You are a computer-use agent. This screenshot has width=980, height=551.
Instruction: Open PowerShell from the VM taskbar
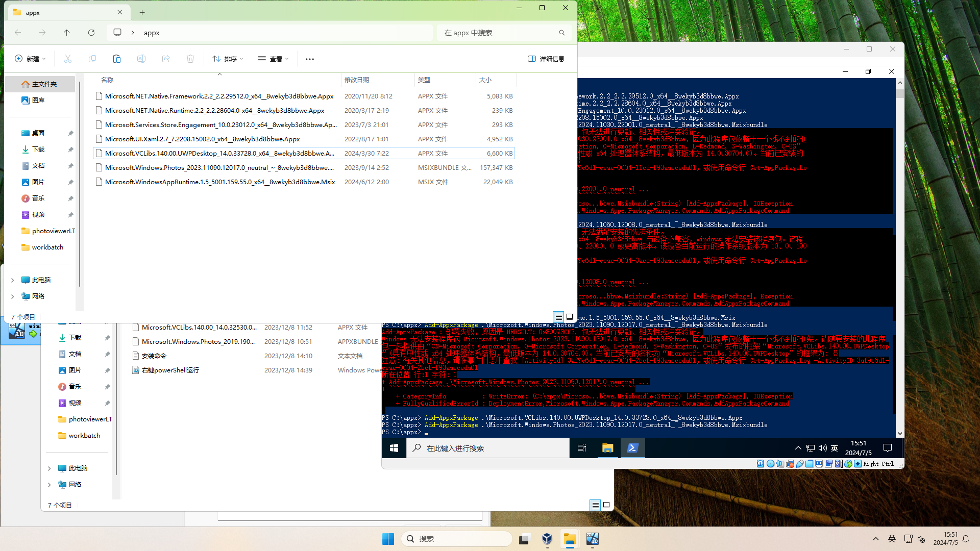pos(632,448)
